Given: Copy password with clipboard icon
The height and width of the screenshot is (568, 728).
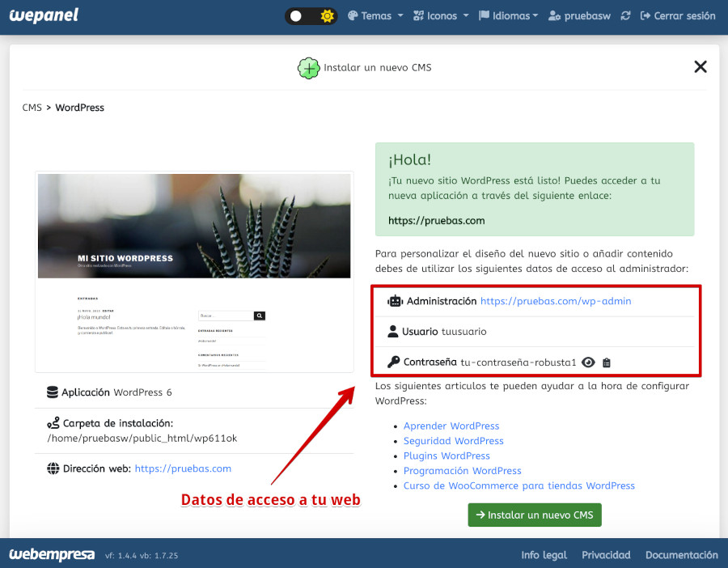Looking at the screenshot, I should click(x=607, y=362).
